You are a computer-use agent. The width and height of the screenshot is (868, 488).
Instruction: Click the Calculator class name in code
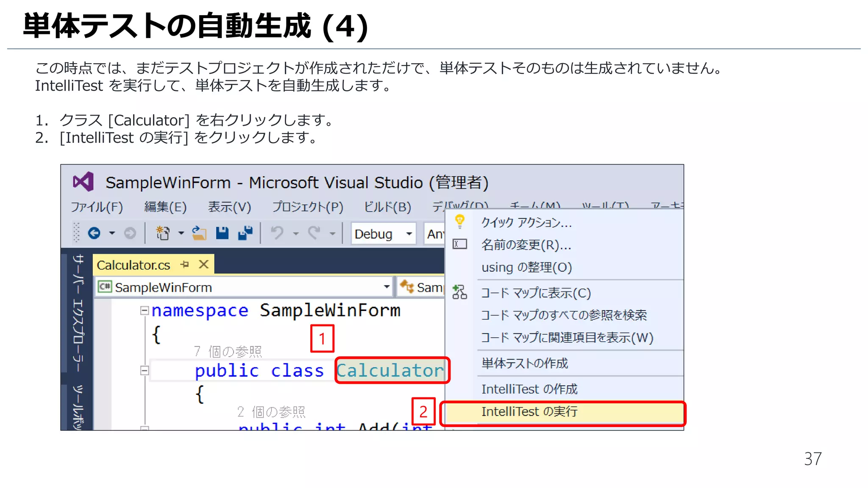[390, 370]
